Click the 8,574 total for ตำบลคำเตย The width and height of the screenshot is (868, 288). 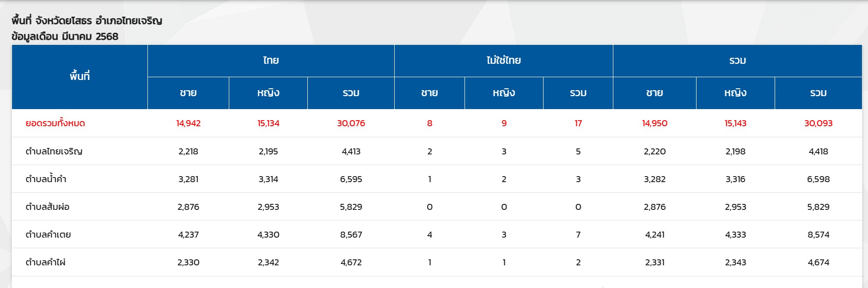[818, 234]
